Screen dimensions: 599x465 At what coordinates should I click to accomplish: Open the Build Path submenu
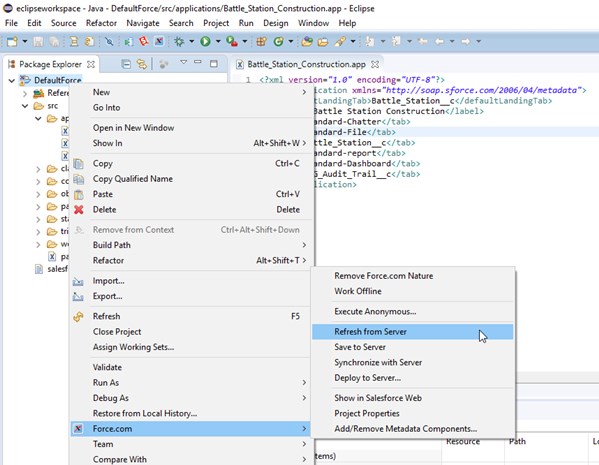[190, 245]
